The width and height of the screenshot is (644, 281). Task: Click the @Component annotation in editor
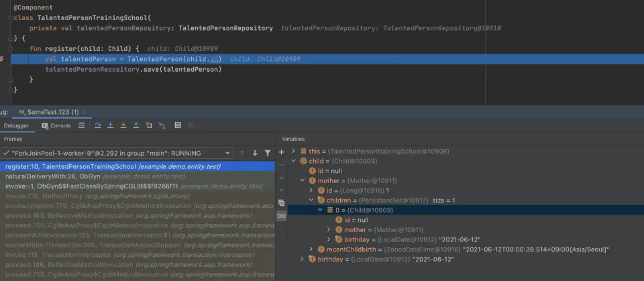34,8
